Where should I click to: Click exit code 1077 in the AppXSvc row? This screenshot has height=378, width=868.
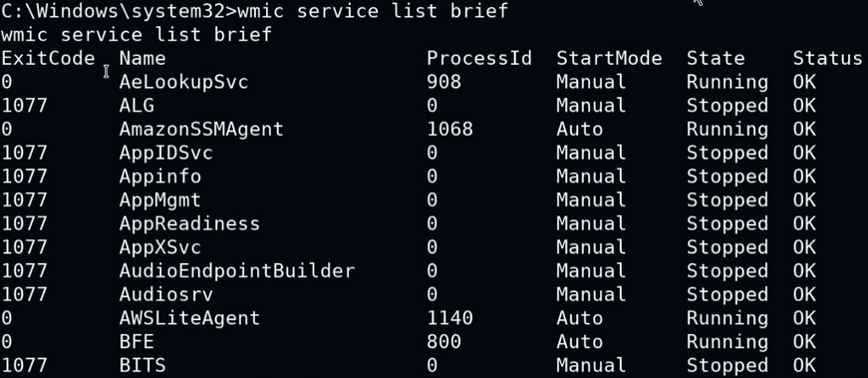[x=24, y=247]
